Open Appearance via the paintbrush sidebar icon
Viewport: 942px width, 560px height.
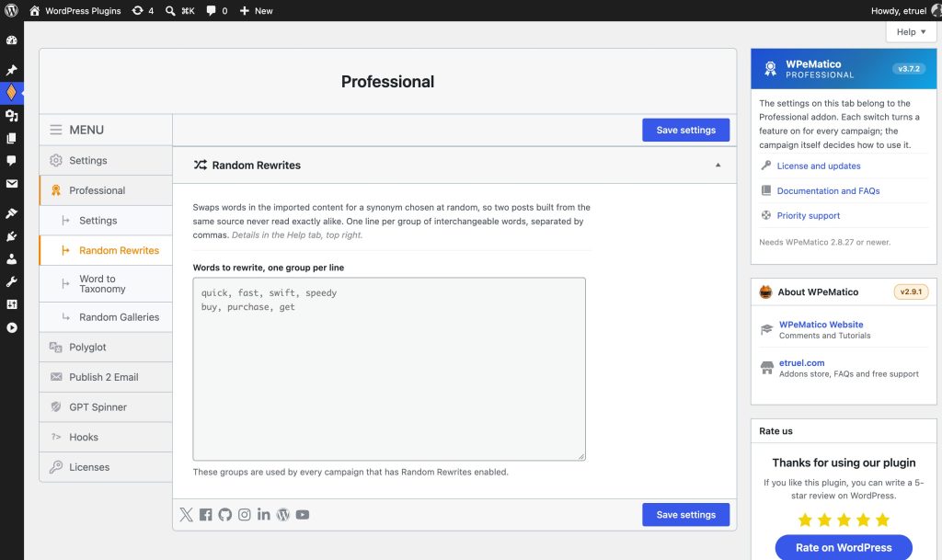tap(11, 213)
